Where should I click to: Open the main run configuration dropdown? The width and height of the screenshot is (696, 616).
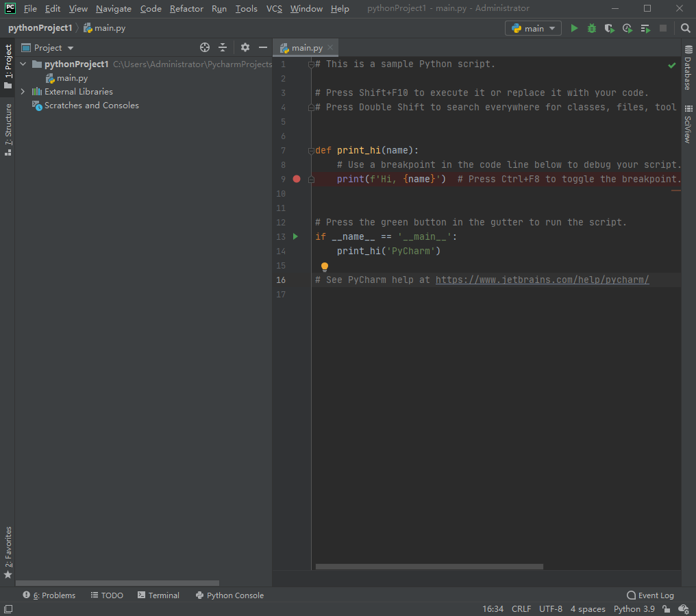pos(533,28)
